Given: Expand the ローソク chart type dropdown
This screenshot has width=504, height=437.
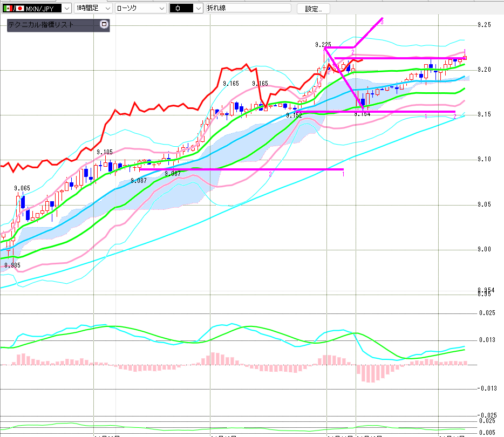Looking at the screenshot, I should click(161, 9).
